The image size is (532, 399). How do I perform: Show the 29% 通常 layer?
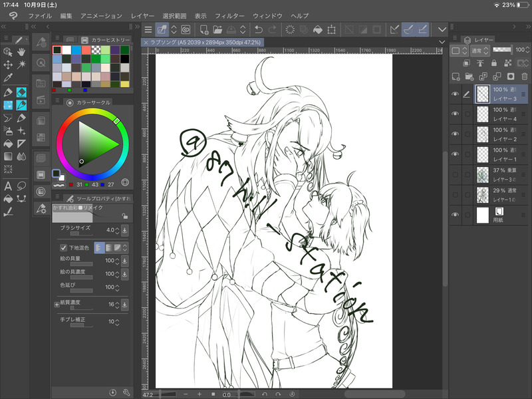(x=456, y=195)
